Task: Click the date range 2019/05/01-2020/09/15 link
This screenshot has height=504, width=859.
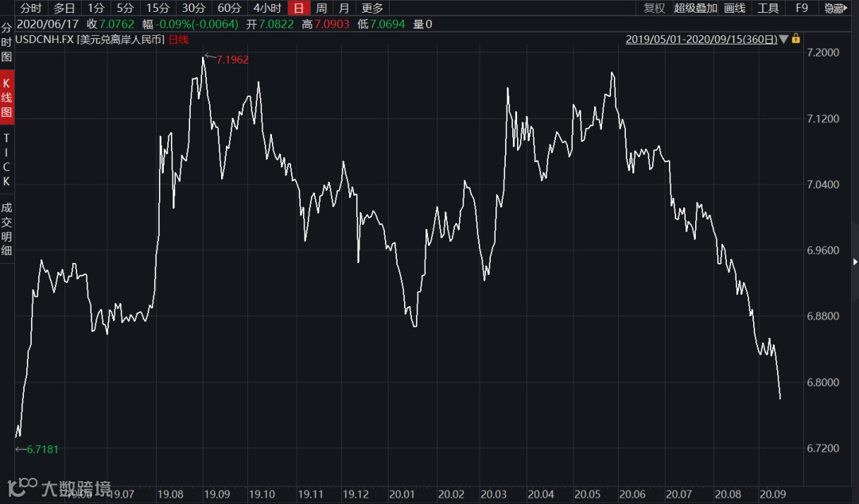Action: coord(702,40)
